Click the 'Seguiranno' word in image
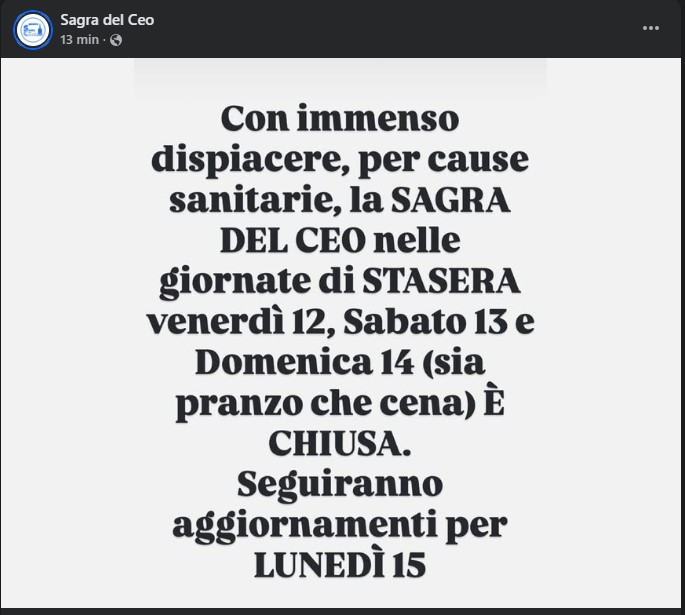 click(340, 485)
